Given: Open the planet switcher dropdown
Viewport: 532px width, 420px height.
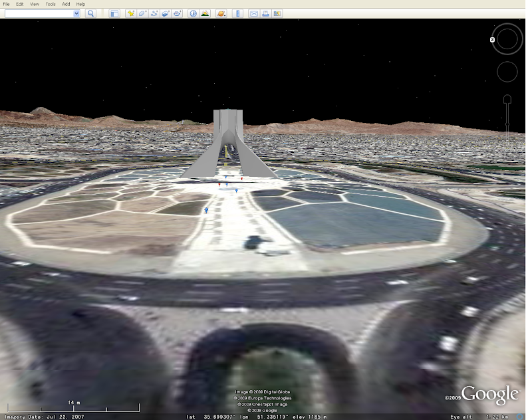Looking at the screenshot, I should coord(221,13).
